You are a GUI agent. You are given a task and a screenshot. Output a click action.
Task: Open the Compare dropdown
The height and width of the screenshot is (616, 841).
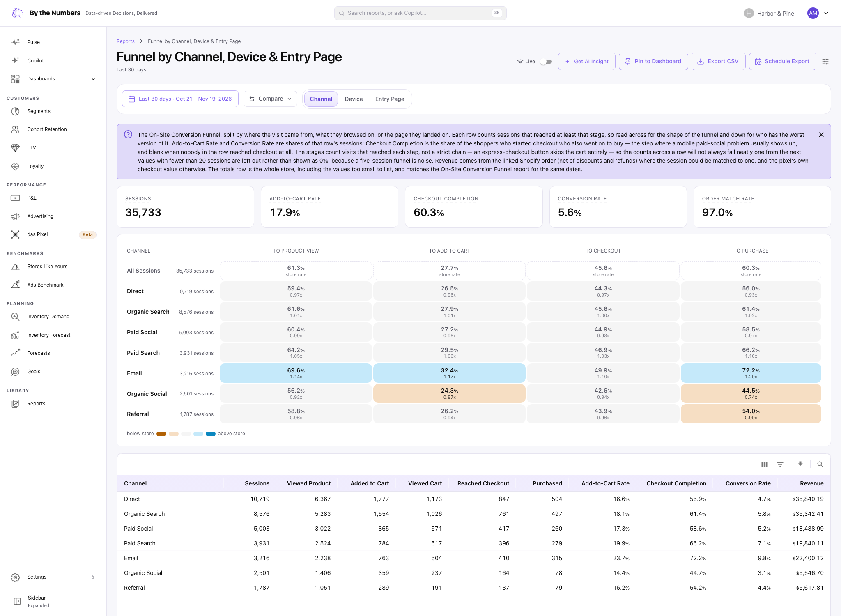[270, 99]
